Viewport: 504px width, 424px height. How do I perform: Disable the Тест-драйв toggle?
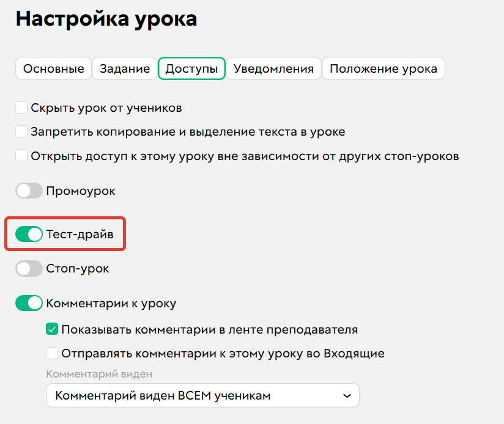pyautogui.click(x=29, y=234)
